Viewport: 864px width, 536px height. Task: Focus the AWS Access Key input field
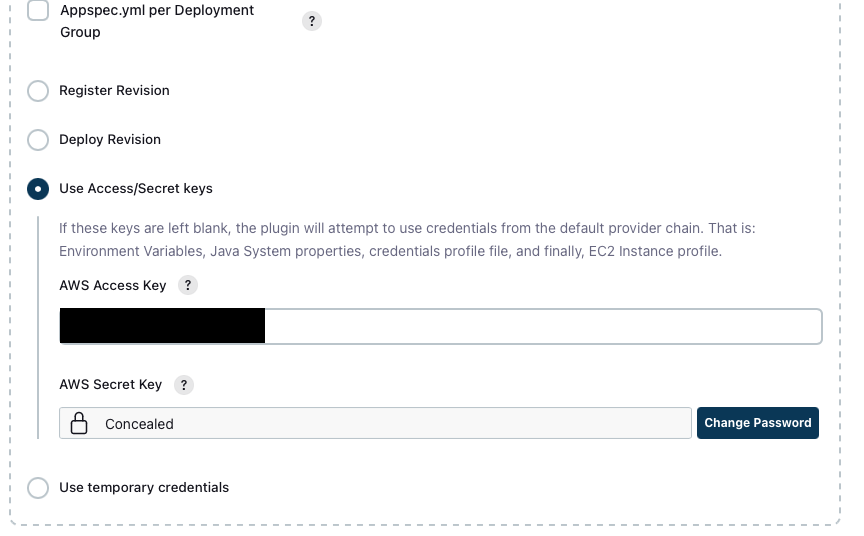pyautogui.click(x=441, y=327)
